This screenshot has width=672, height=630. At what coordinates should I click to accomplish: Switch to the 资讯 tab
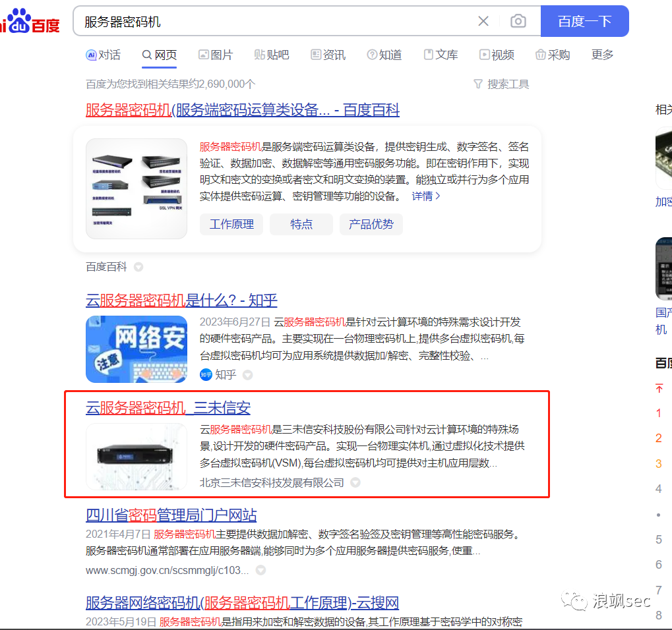[x=328, y=55]
